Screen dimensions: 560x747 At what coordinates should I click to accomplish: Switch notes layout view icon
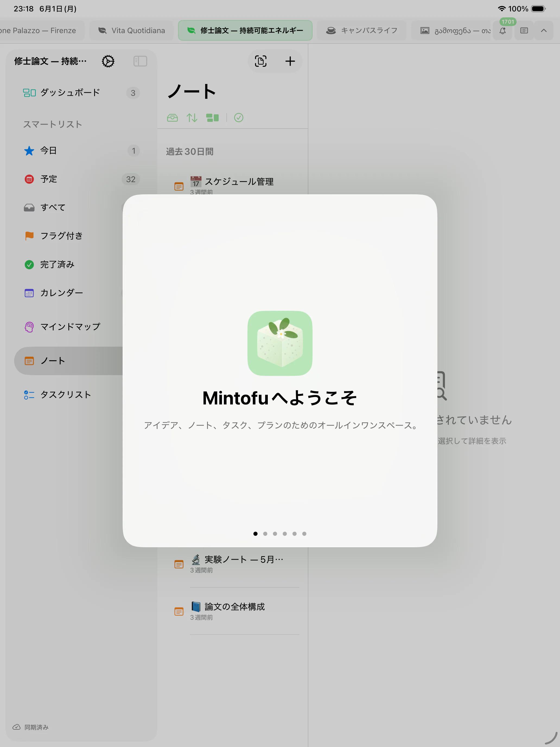(212, 118)
